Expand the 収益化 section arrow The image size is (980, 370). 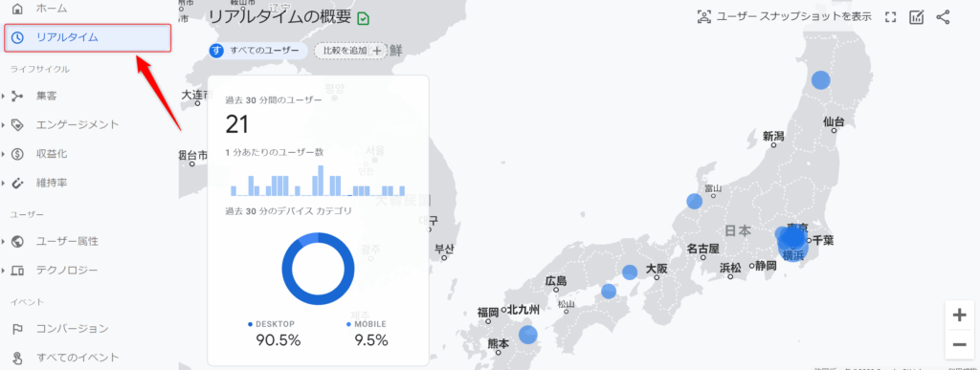[x=3, y=154]
